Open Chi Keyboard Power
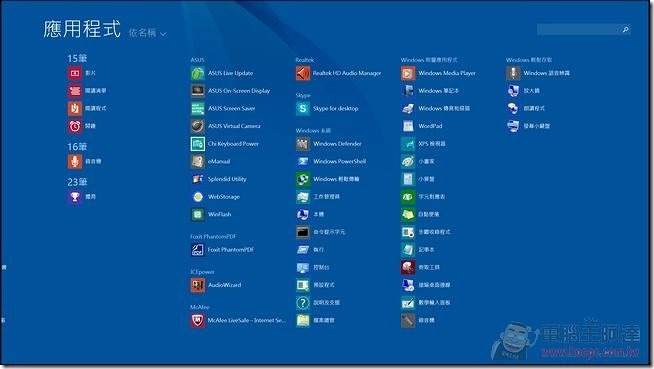Viewport: 654px width, 369px height. click(x=225, y=143)
